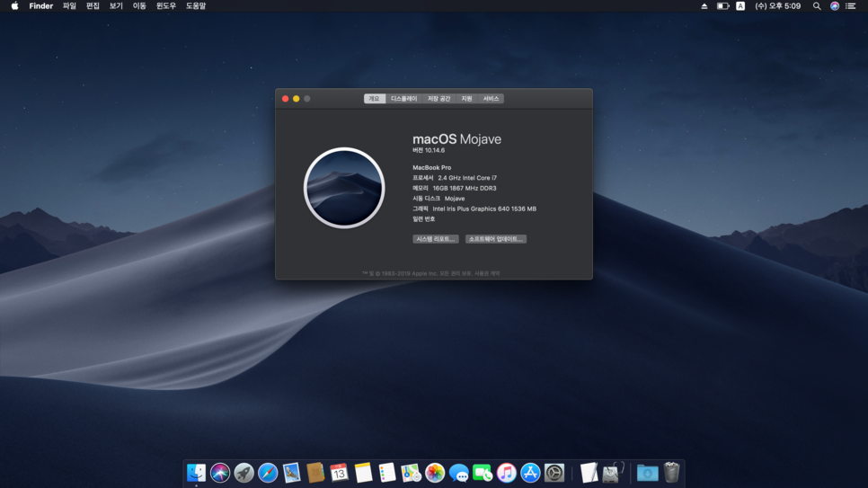Open the 이동 menu

click(x=139, y=6)
